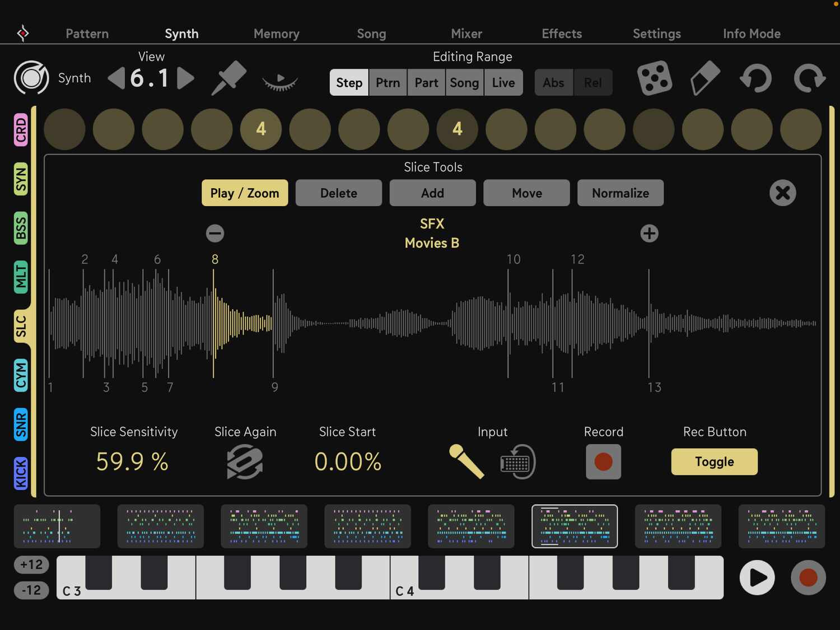840x630 pixels.
Task: Select the microphone as Input source
Action: [466, 461]
